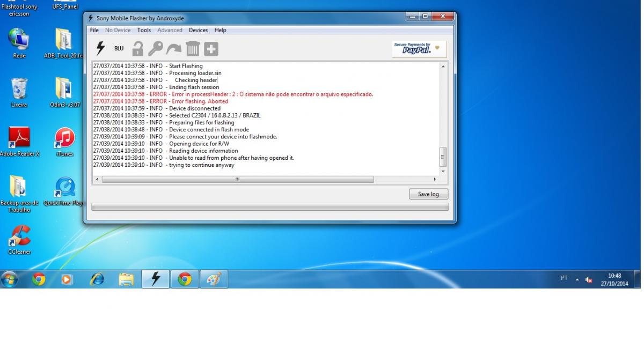Click log line 'Unable to read from phone'
This screenshot has height=362, width=644.
[x=193, y=158]
